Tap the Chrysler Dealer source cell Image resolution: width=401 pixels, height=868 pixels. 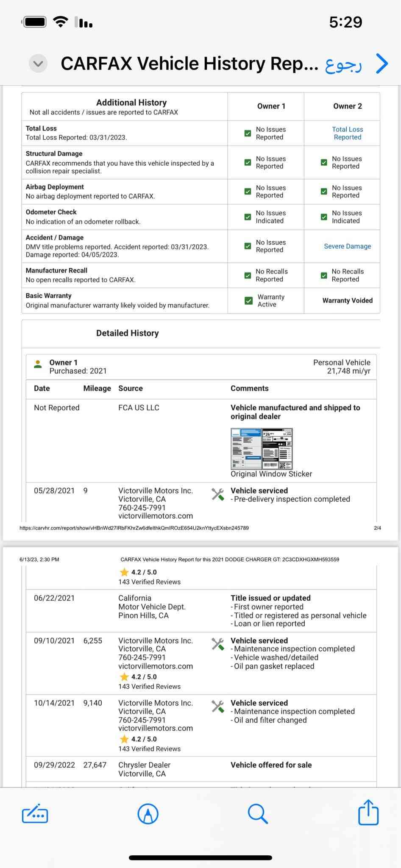point(144,769)
